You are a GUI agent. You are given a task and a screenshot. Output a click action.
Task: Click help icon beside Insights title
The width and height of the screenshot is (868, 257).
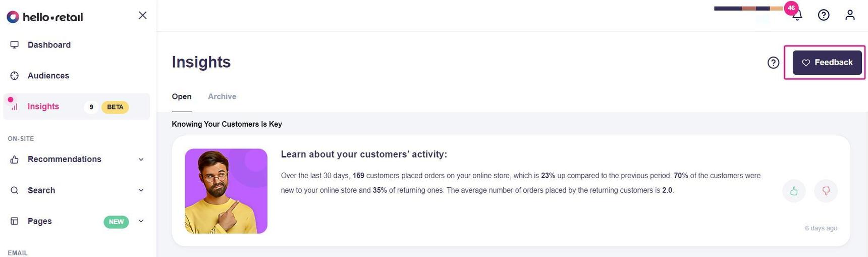(x=773, y=63)
